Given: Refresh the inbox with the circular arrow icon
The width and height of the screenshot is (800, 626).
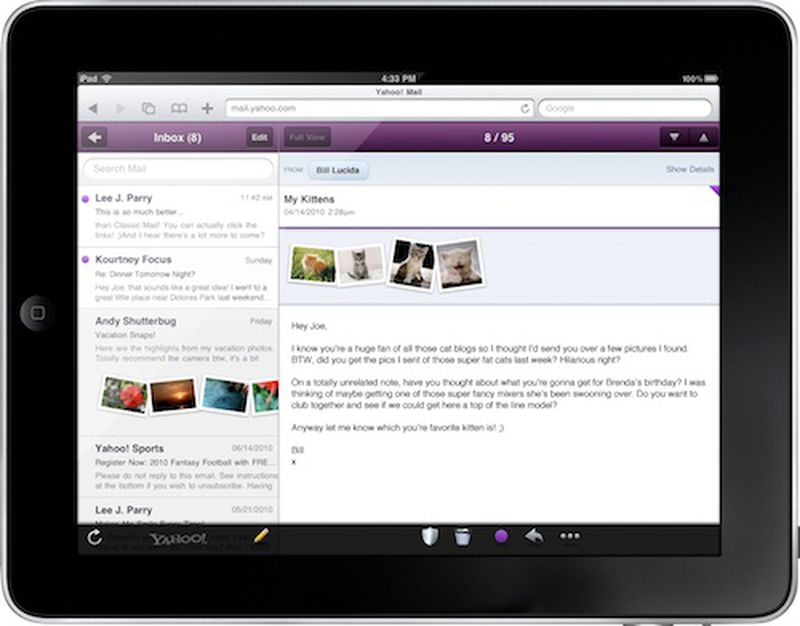Looking at the screenshot, I should (x=93, y=536).
